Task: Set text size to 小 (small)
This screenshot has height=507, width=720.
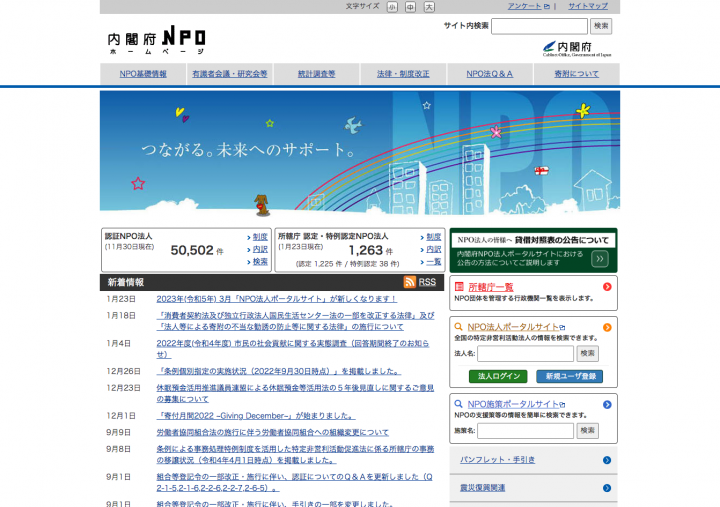Action: tap(392, 7)
